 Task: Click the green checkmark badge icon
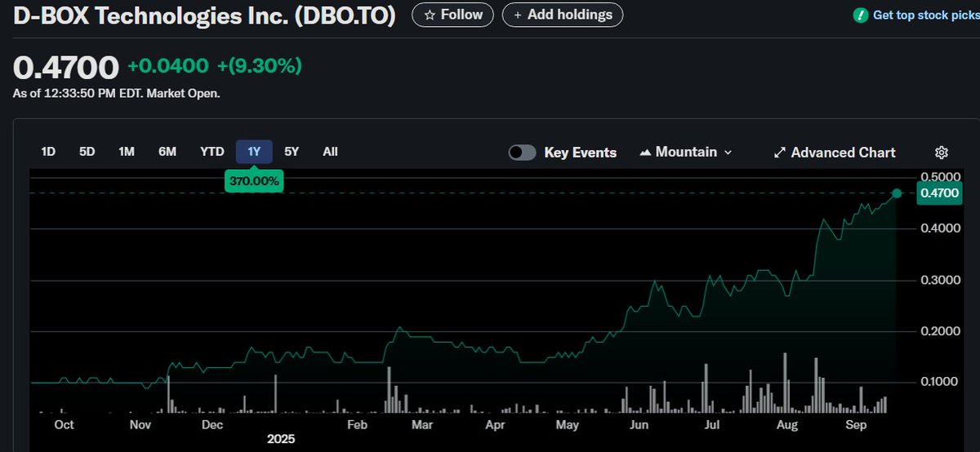point(859,15)
